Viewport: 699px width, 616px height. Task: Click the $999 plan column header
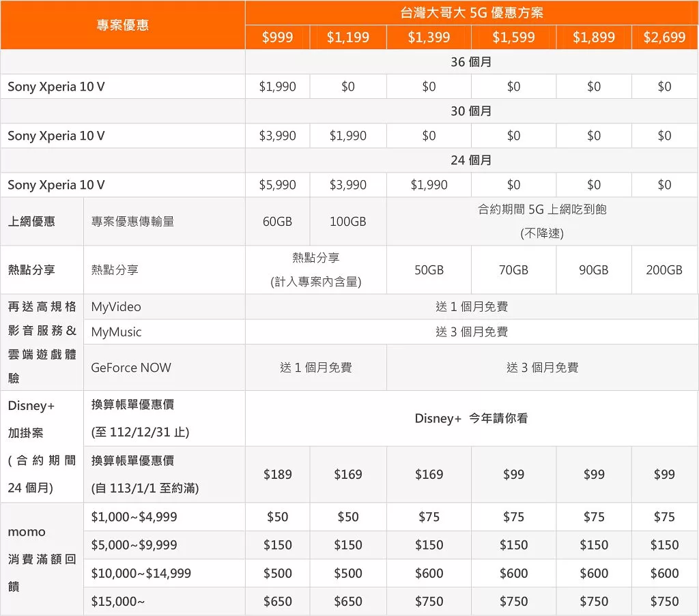(x=277, y=37)
